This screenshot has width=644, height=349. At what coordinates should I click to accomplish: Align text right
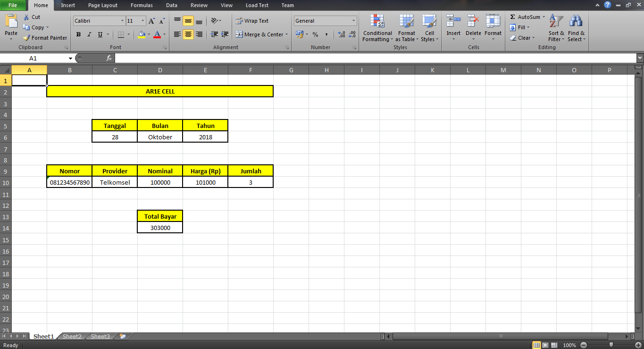coord(199,34)
